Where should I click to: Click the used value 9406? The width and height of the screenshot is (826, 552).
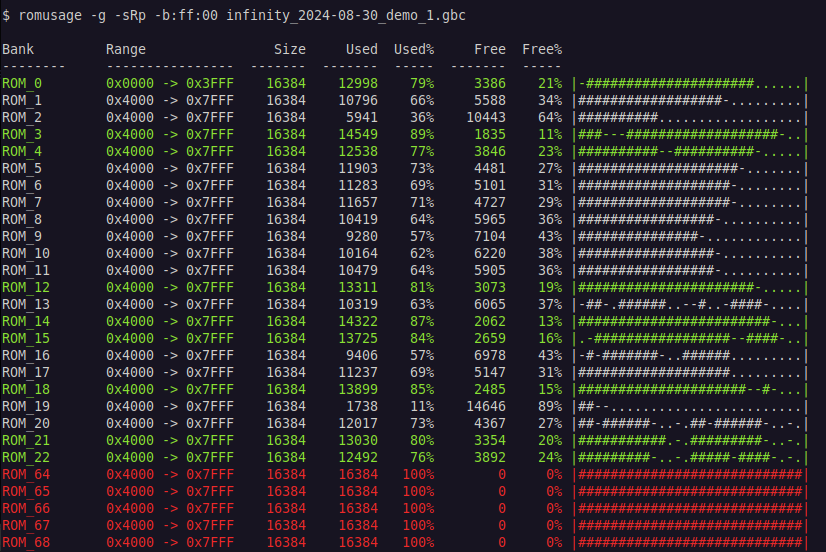[362, 356]
